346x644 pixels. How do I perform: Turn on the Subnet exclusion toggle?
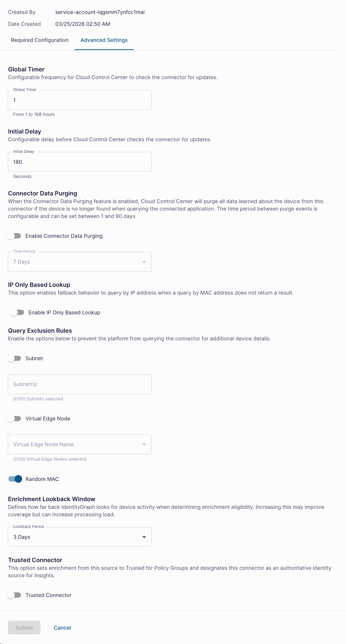[14, 358]
